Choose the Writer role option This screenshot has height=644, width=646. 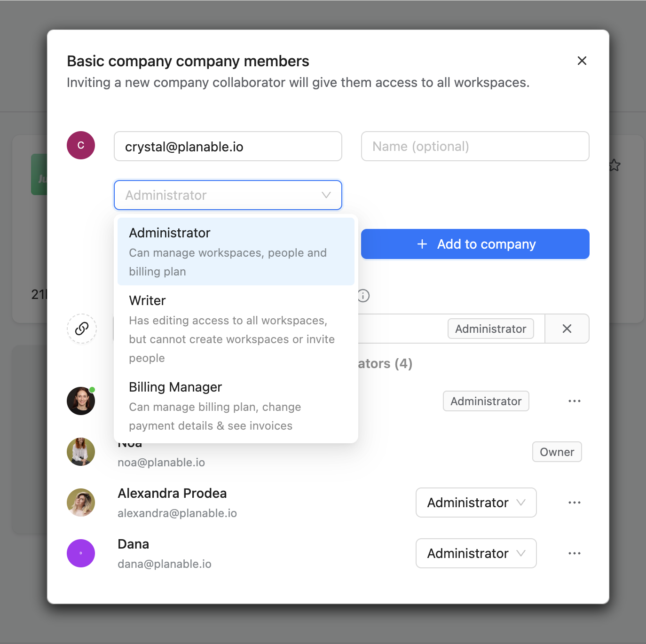coord(236,329)
